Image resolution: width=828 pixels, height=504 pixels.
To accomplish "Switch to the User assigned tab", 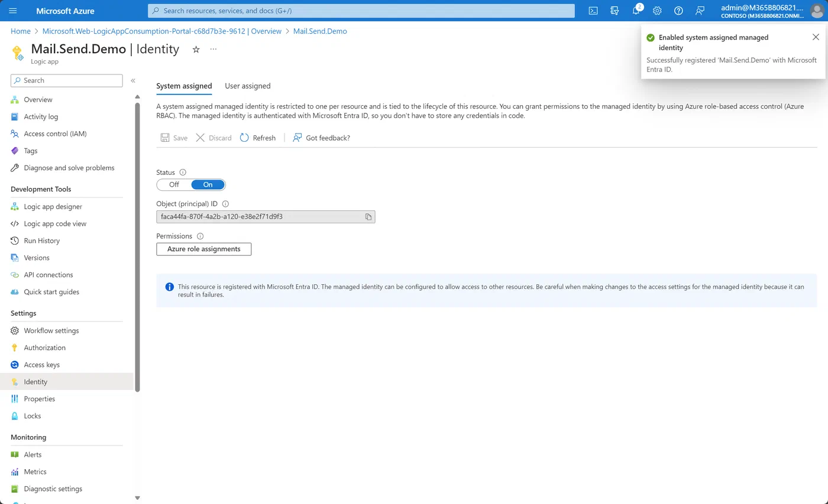I will coord(247,86).
